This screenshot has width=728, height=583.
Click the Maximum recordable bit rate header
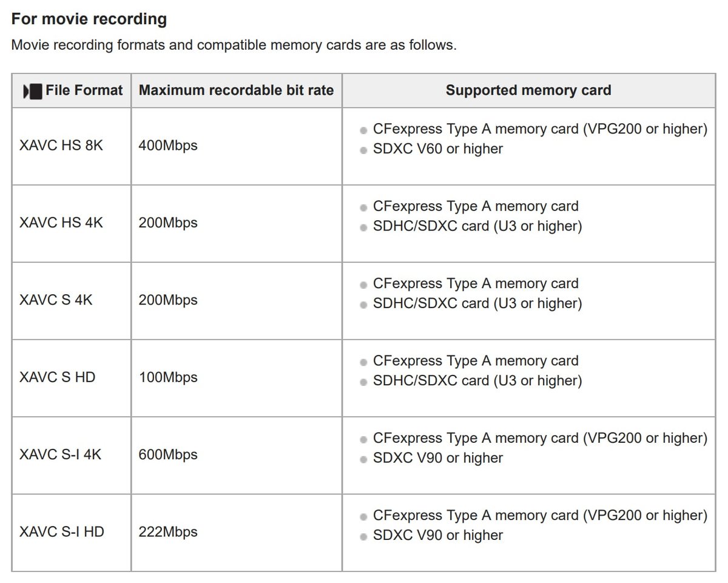click(236, 91)
